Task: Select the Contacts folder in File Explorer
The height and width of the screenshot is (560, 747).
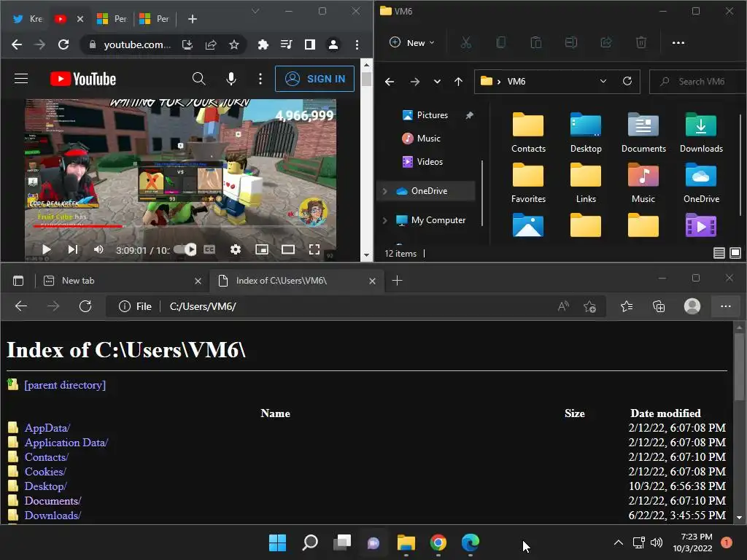Action: point(528,133)
